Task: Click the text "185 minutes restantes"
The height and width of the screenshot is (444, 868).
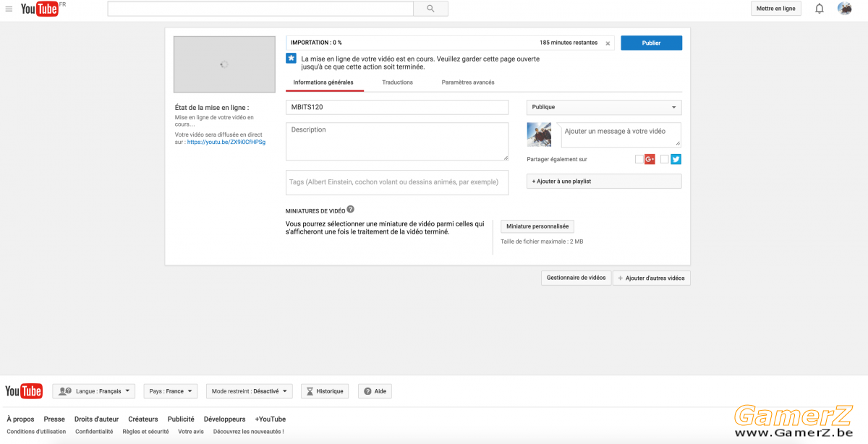Action: (569, 43)
